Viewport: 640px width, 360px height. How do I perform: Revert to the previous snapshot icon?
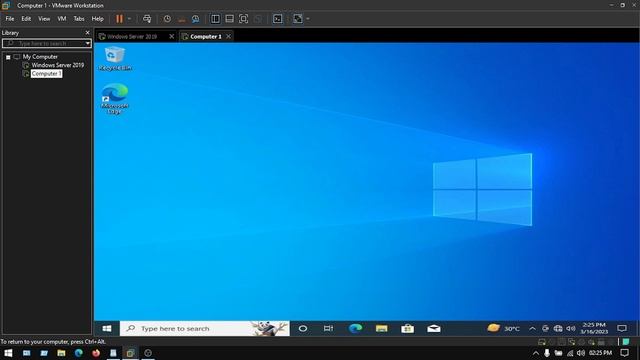pos(182,19)
